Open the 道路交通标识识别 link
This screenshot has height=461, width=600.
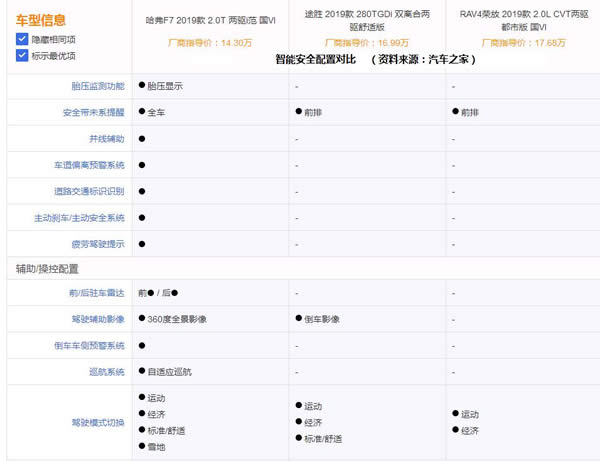(89, 191)
